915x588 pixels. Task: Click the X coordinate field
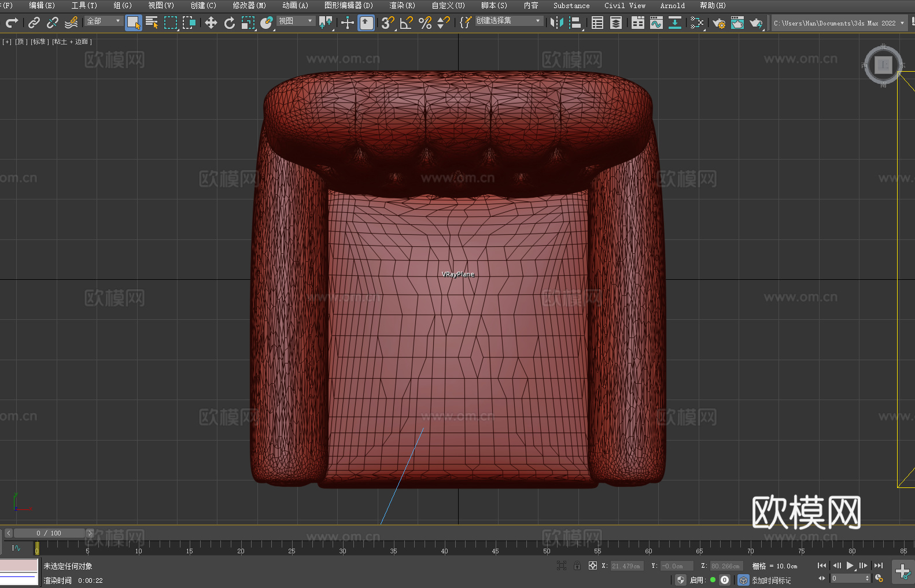click(627, 566)
